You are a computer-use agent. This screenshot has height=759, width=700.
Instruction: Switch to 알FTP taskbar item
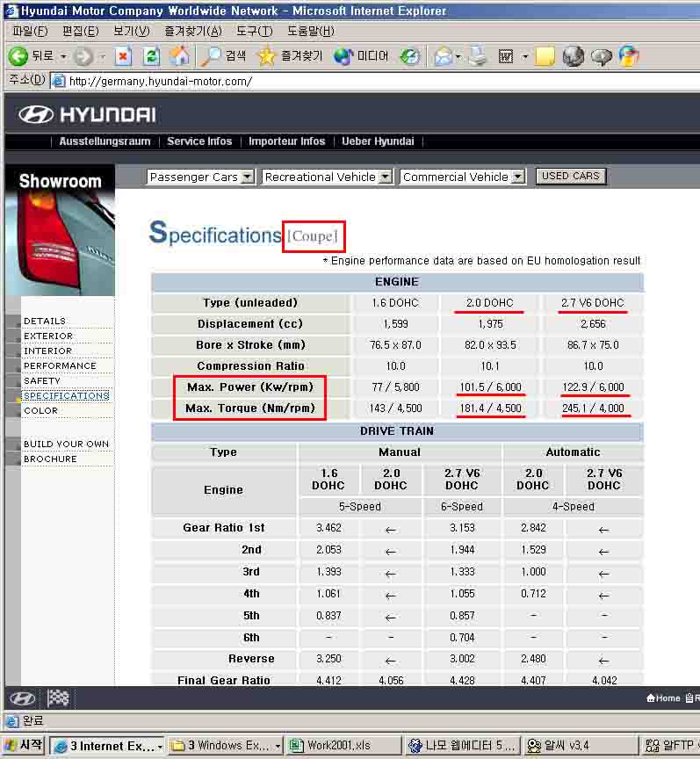(671, 746)
